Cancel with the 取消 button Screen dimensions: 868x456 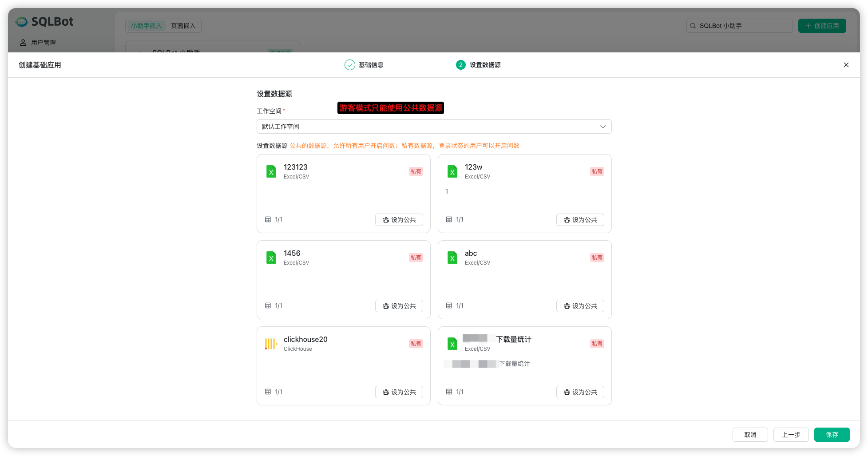point(750,435)
